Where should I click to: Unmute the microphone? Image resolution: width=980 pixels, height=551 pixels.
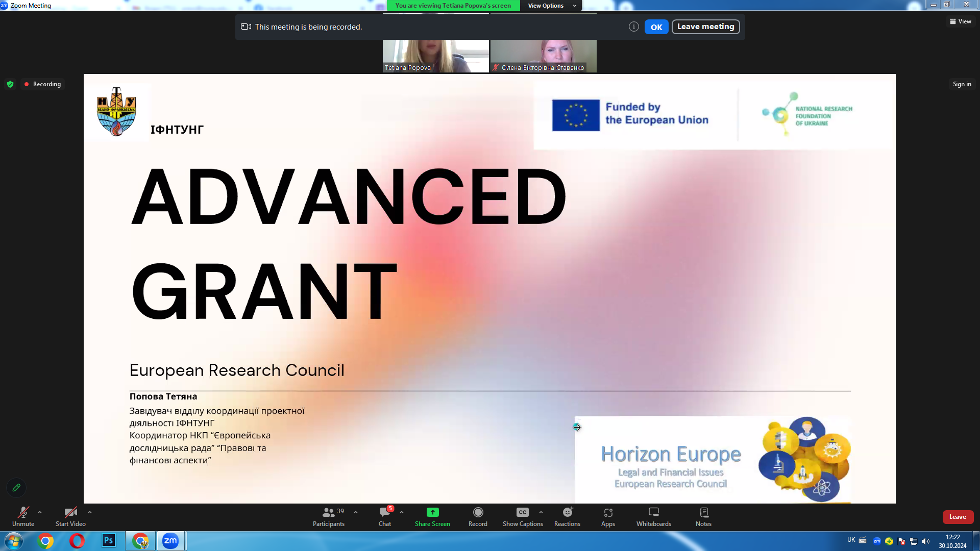(23, 512)
